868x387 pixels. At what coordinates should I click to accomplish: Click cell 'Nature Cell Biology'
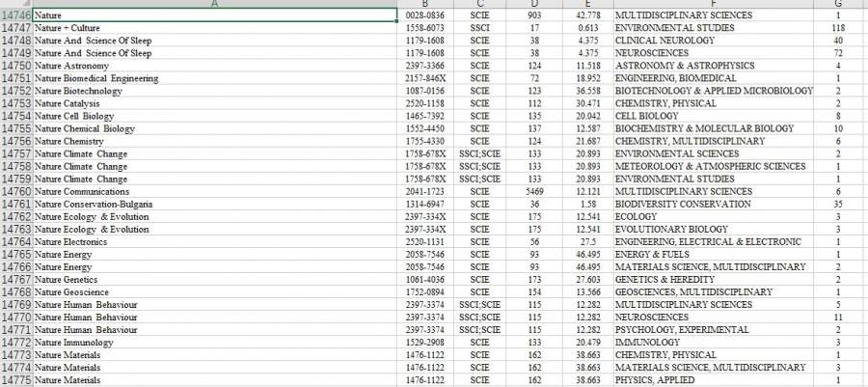[215, 116]
